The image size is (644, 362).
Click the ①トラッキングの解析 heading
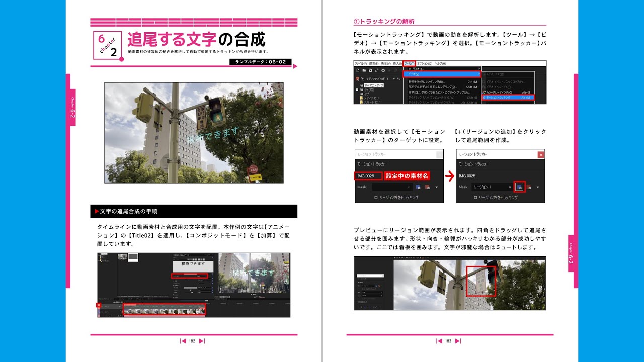click(x=384, y=22)
